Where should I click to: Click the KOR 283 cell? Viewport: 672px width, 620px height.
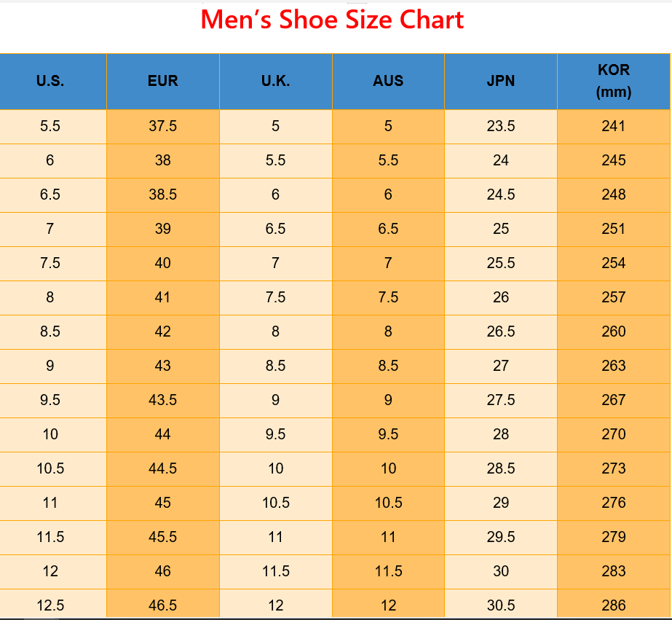[x=614, y=571]
